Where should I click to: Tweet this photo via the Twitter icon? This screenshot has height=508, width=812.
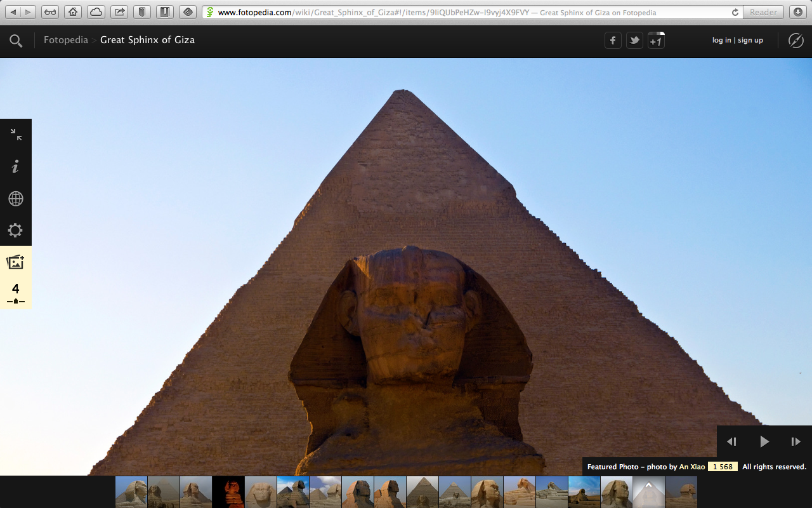pyautogui.click(x=634, y=39)
